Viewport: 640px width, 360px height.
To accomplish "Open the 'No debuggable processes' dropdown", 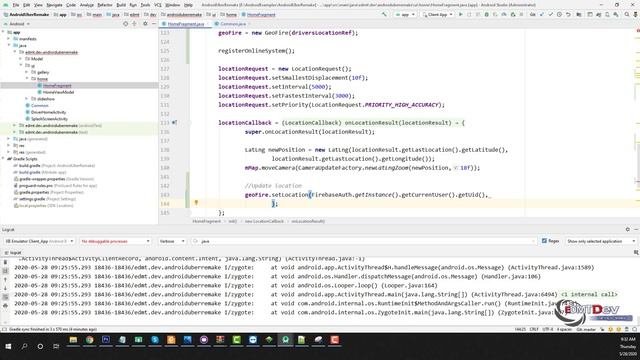I will [115, 241].
